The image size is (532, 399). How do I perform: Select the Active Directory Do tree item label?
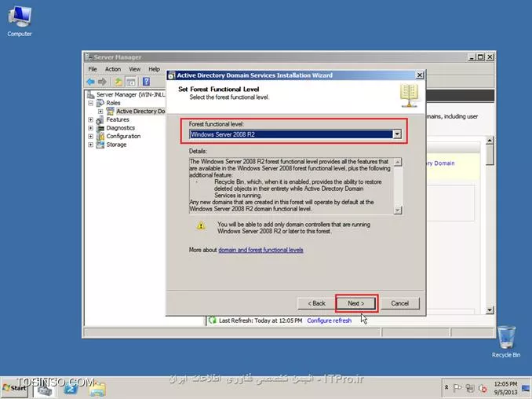pos(140,111)
